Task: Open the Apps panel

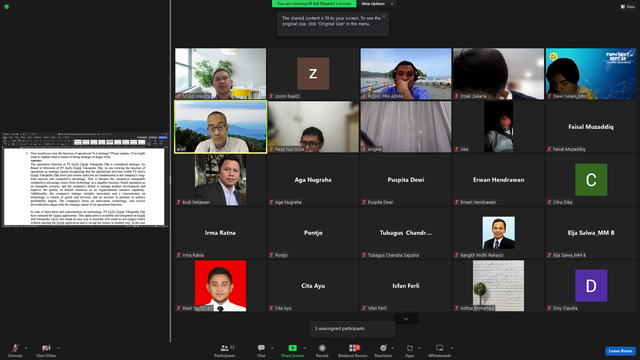Action: click(410, 350)
